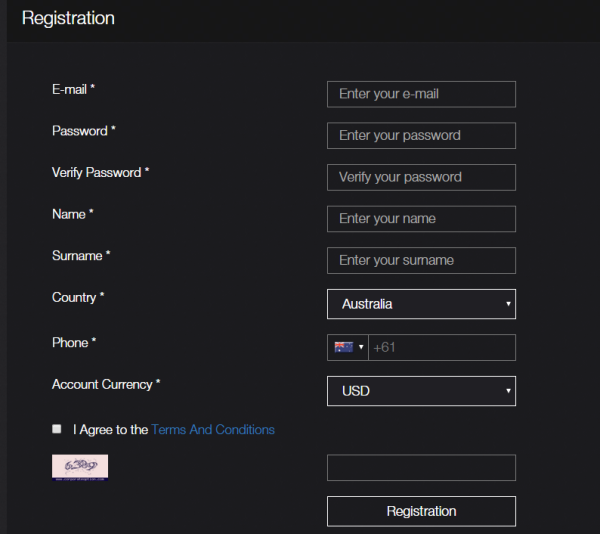Tick the I Agree to Terms checkbox
Viewport: 600px width, 534px height.
57,429
